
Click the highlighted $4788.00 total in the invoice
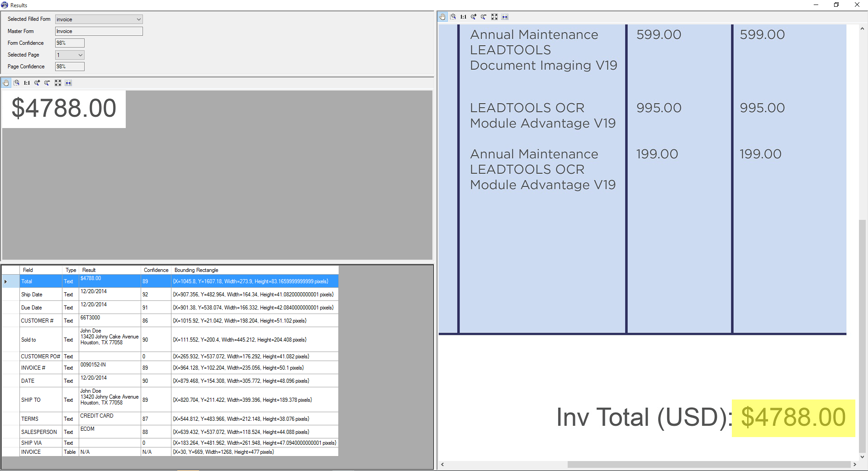793,418
